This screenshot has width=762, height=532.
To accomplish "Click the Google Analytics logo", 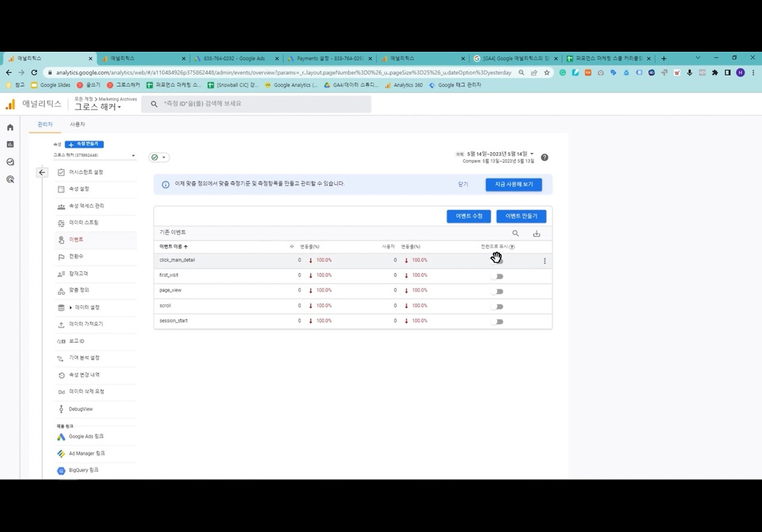I will tap(10, 105).
